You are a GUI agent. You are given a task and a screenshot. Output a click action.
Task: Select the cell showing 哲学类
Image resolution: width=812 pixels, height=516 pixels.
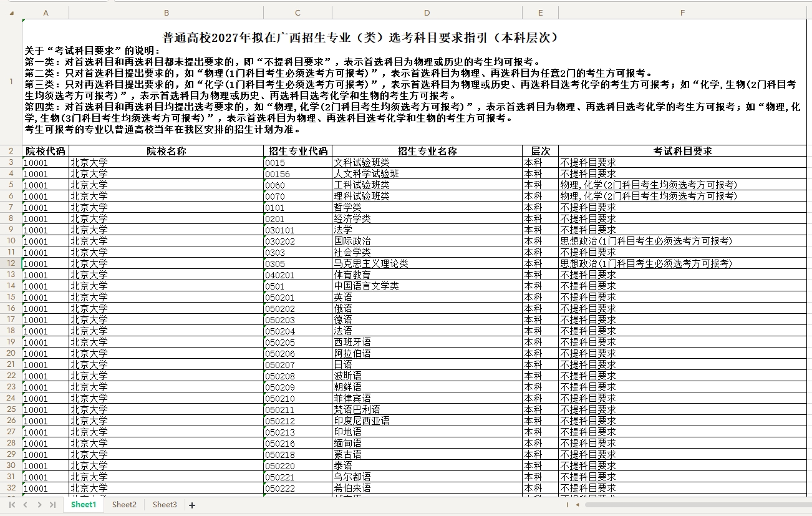[427, 207]
